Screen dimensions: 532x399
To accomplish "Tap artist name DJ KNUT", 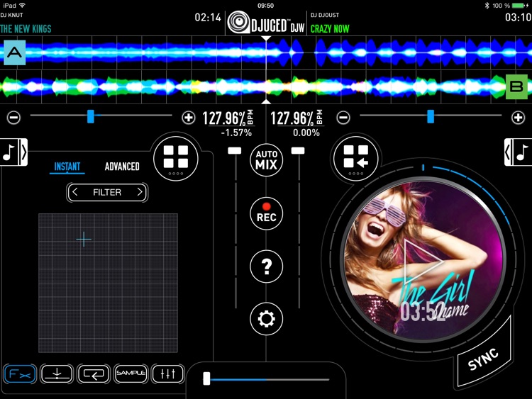I will (11, 16).
